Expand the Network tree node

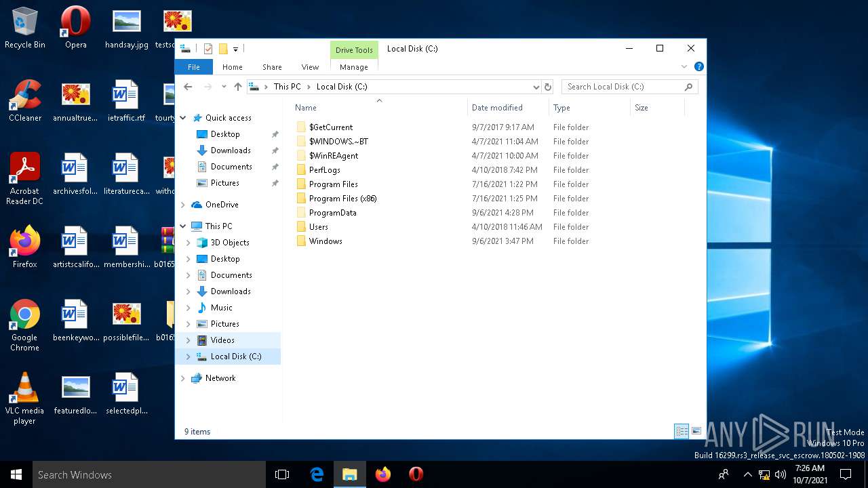[183, 378]
